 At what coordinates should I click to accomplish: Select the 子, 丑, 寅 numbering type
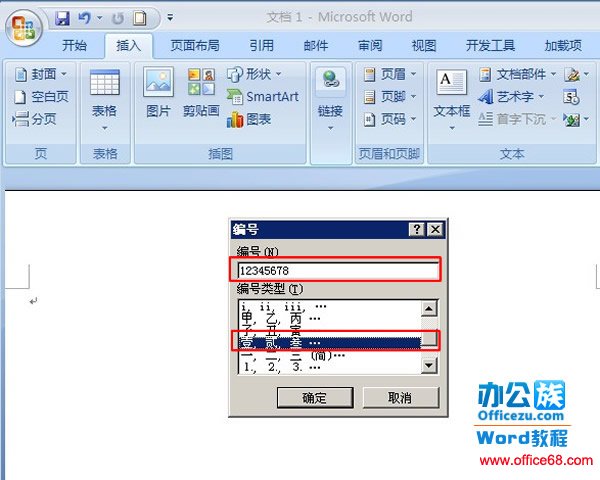(x=329, y=330)
